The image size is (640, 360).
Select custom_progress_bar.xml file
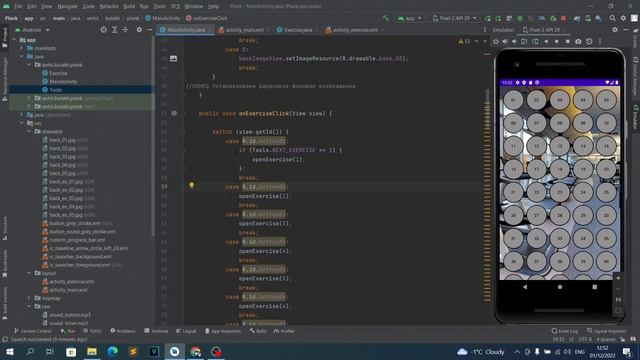click(77, 240)
